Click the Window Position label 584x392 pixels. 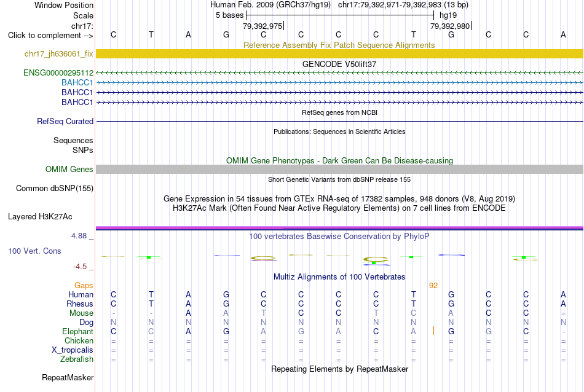click(x=64, y=5)
